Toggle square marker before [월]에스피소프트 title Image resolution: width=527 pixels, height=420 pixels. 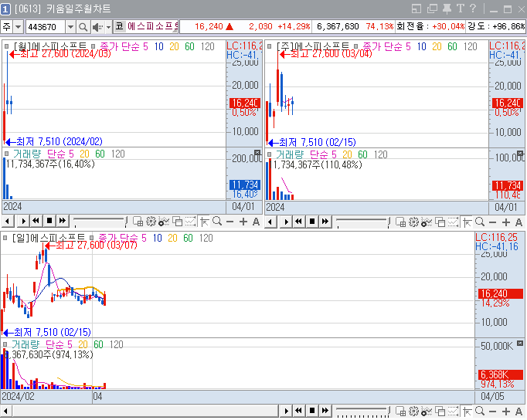click(x=6, y=46)
